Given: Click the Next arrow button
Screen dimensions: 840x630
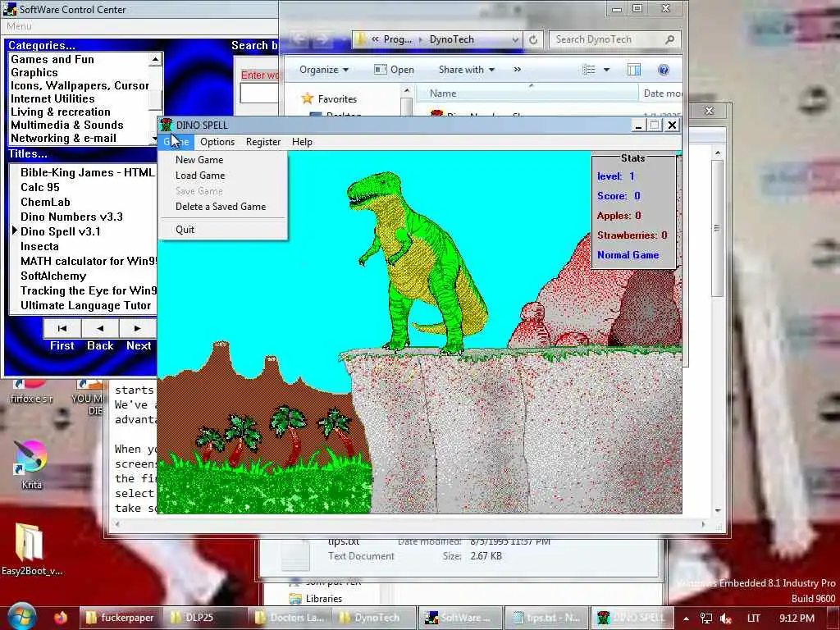Looking at the screenshot, I should [138, 328].
